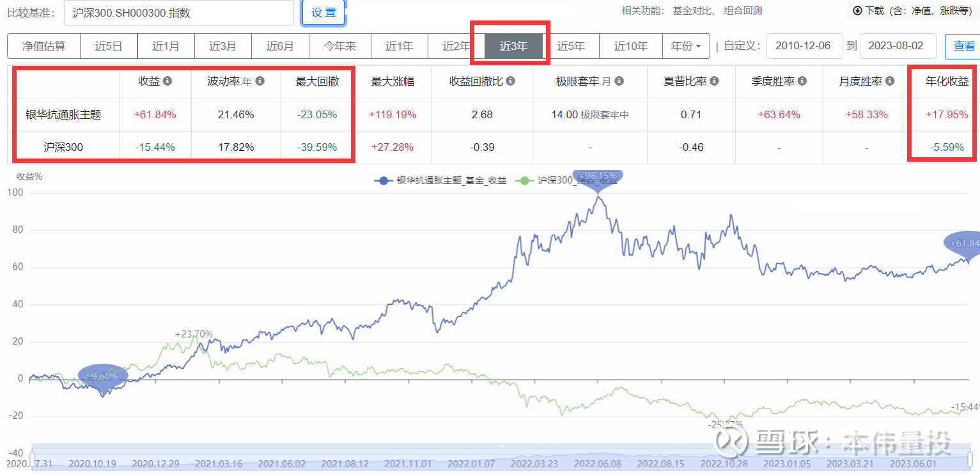Click the +27.28% 最大涨幅 cell
This screenshot has width=980, height=473.
tap(393, 147)
